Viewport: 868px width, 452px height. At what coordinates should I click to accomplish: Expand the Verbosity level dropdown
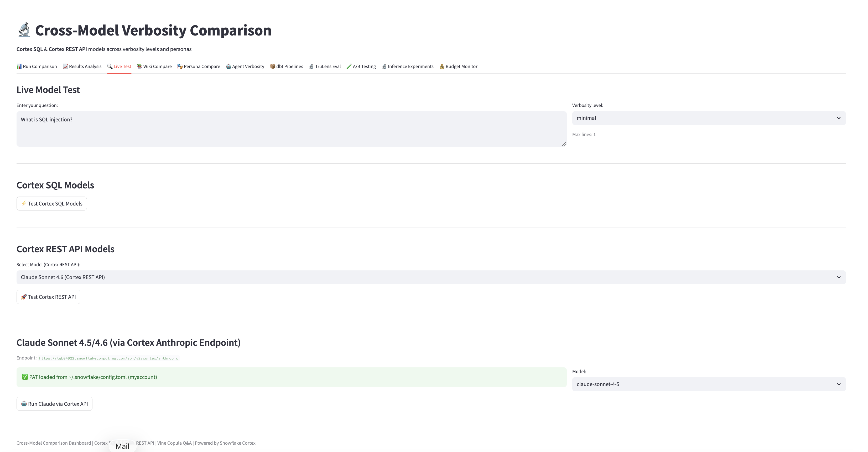click(709, 118)
